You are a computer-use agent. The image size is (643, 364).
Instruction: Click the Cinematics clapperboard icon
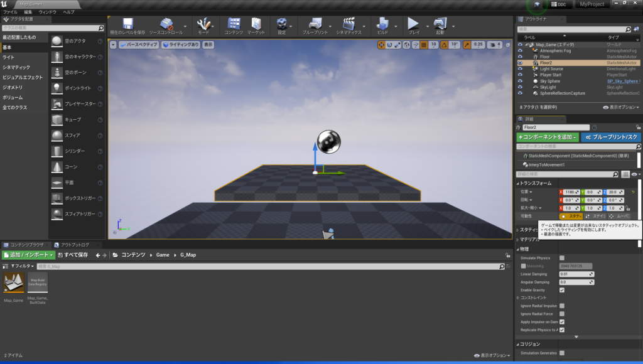click(x=348, y=24)
